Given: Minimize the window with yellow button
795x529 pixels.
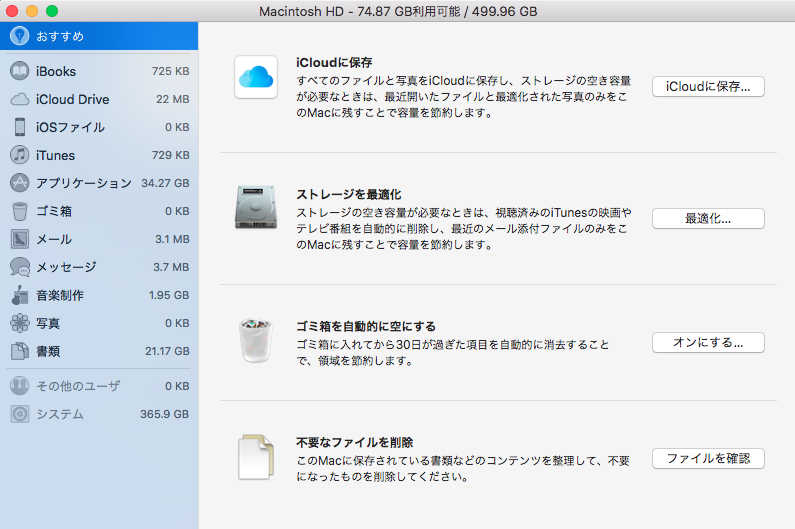Looking at the screenshot, I should pos(32,11).
